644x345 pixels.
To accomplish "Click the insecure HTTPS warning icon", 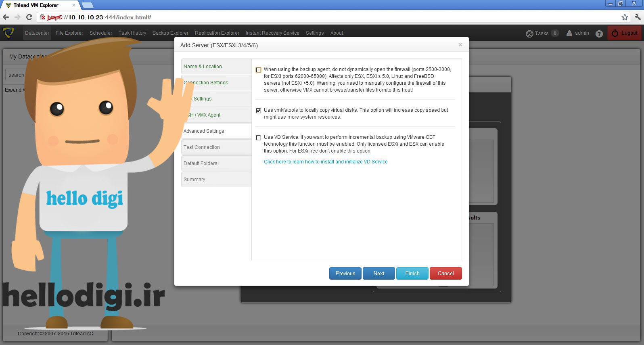I will pos(43,17).
